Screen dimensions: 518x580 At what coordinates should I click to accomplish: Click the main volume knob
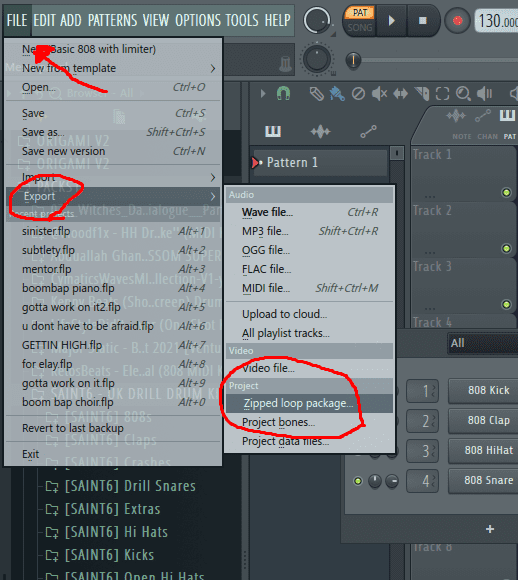coord(317,21)
